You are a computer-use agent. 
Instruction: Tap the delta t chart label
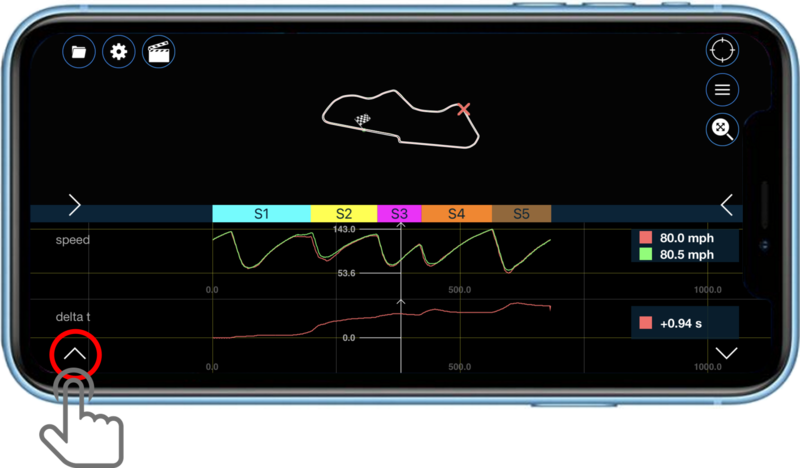pyautogui.click(x=72, y=317)
